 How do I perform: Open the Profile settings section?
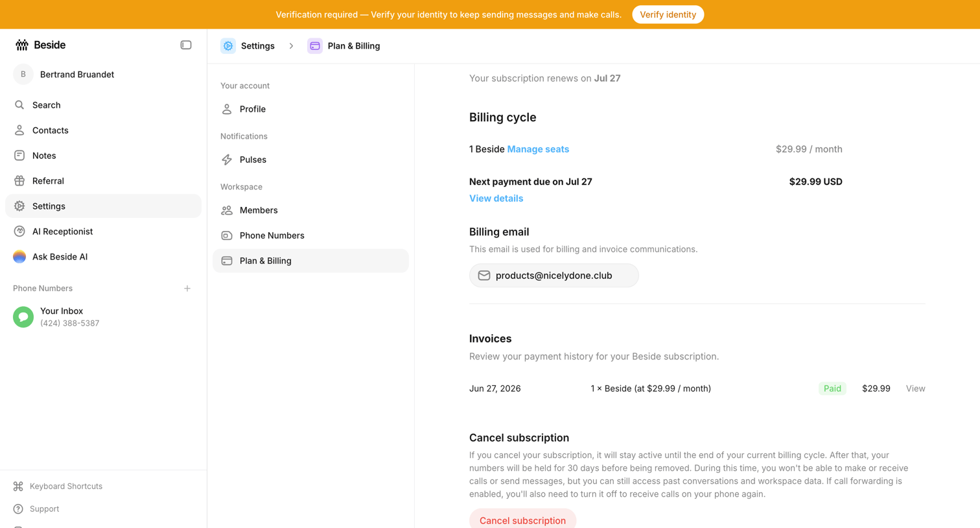point(310,109)
